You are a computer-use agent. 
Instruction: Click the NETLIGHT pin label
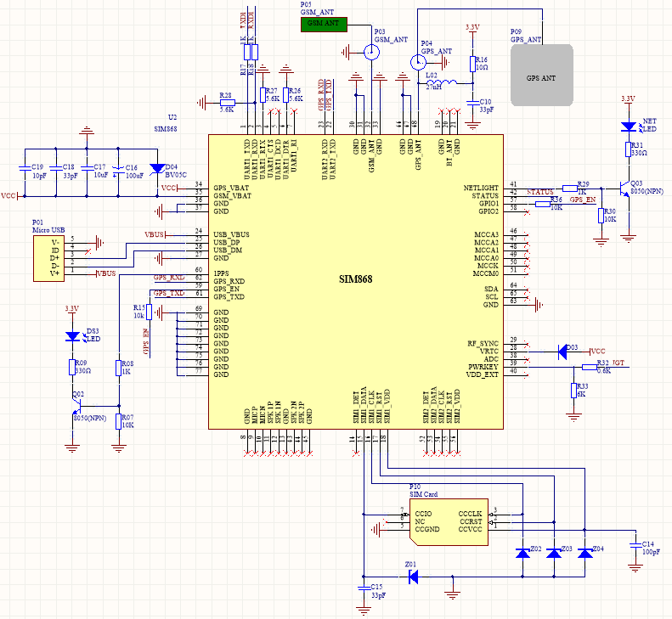click(481, 188)
